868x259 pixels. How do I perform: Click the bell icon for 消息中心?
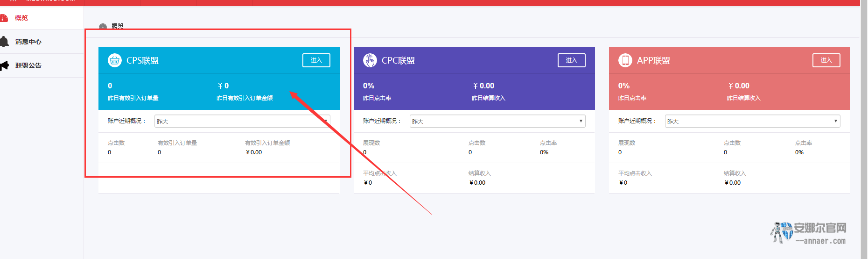(4, 42)
